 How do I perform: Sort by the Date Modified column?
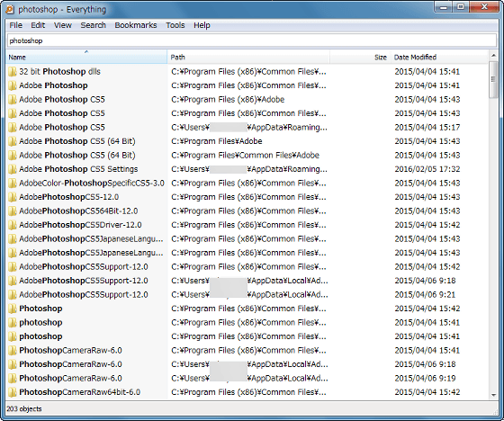[x=439, y=58]
